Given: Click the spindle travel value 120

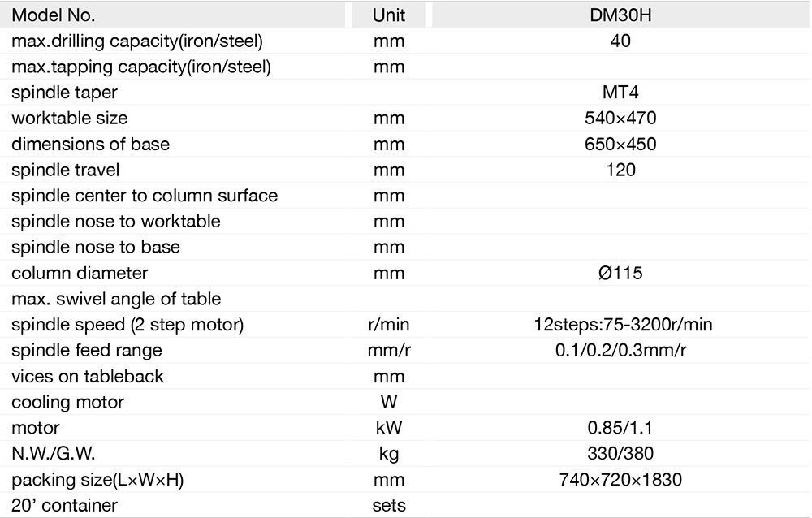Looking at the screenshot, I should point(620,170).
